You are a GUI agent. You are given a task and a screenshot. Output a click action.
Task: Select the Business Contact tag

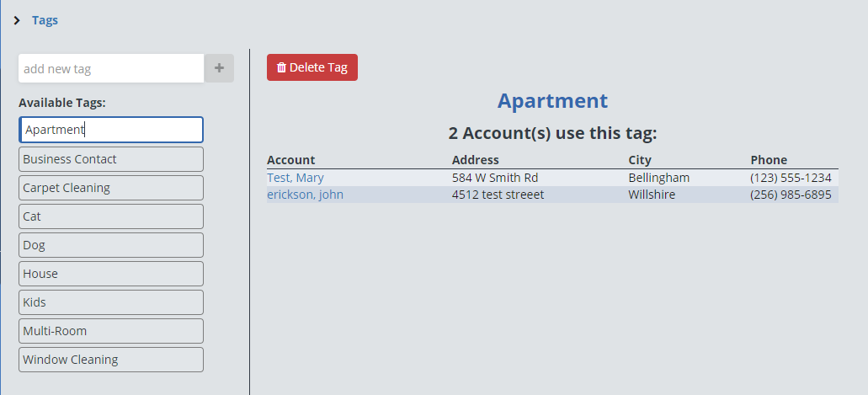[x=111, y=159]
